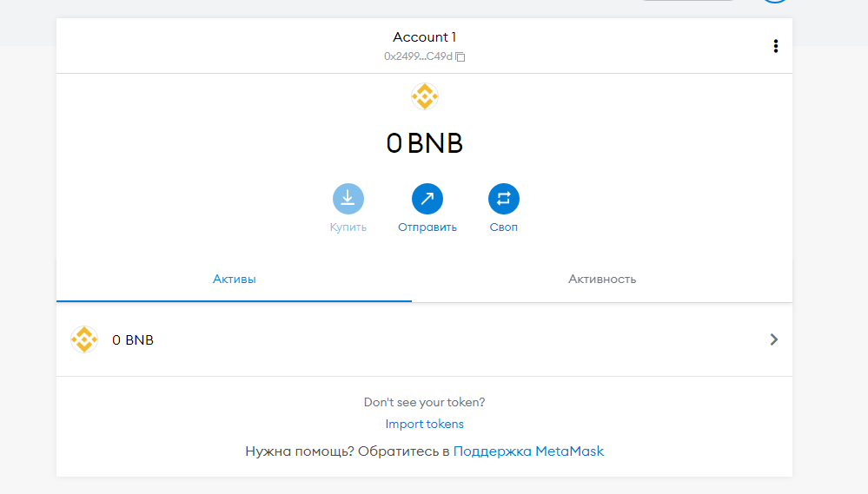Select the 0 BNB asset row text
Viewport: 868px width, 494px height.
(x=133, y=339)
